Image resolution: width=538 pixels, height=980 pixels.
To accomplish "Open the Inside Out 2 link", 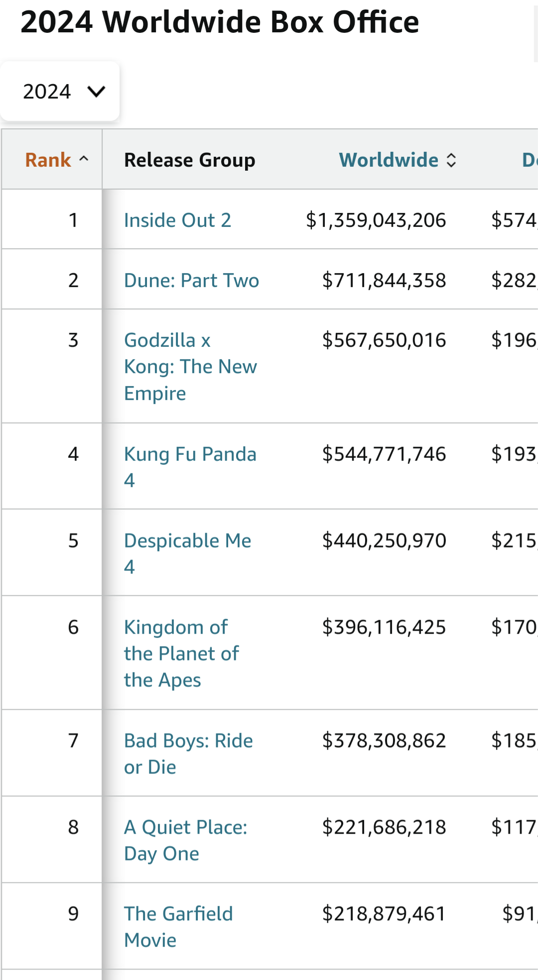I will tap(177, 220).
